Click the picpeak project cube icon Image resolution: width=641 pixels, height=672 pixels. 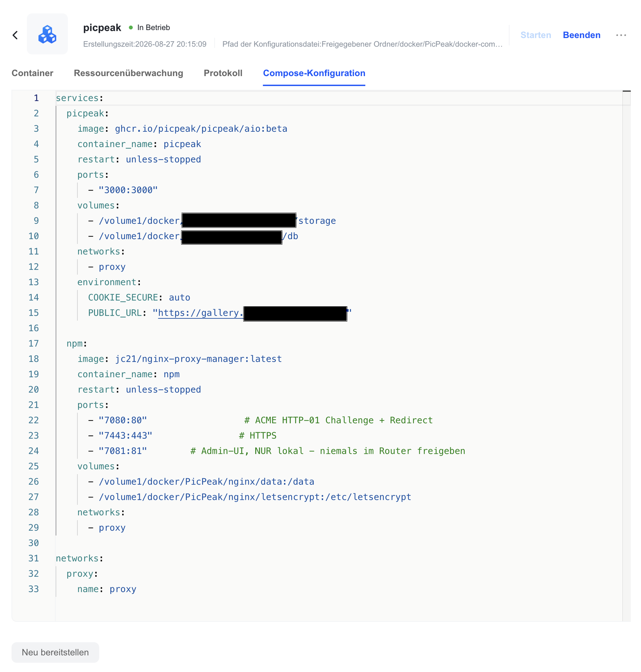[x=47, y=34]
